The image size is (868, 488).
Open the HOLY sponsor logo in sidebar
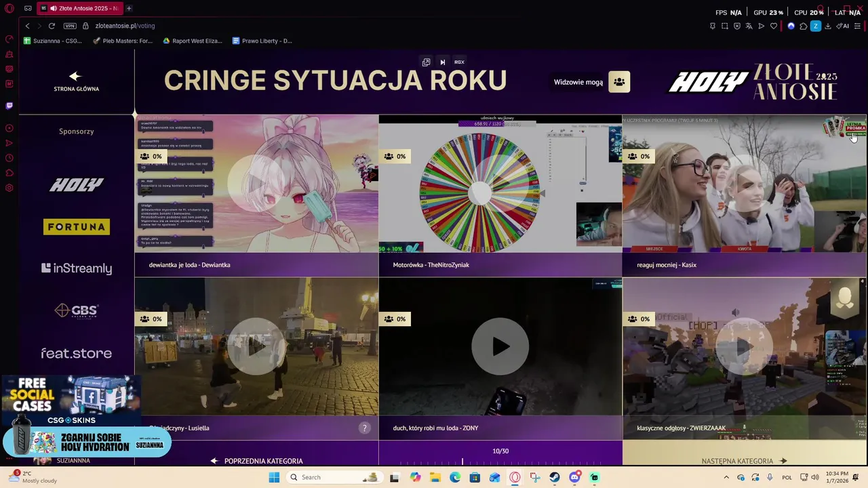pos(76,184)
